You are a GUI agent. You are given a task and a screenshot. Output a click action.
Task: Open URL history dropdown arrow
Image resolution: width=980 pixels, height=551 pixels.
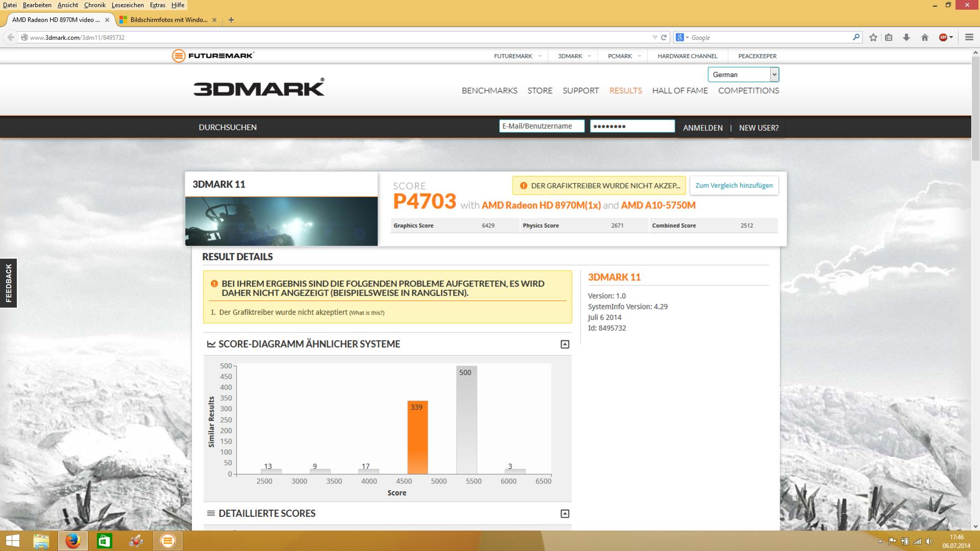(x=655, y=37)
